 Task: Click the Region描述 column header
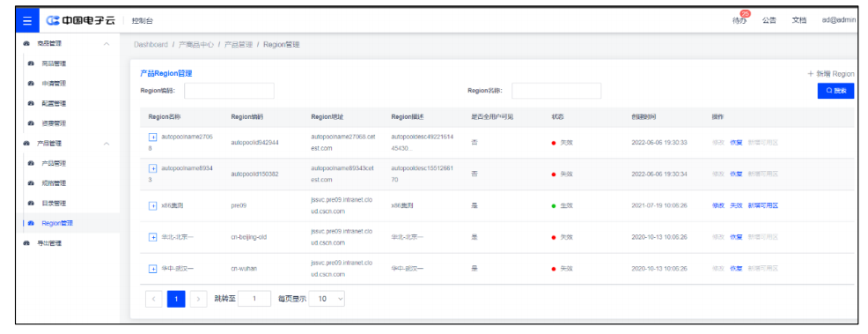coord(408,117)
